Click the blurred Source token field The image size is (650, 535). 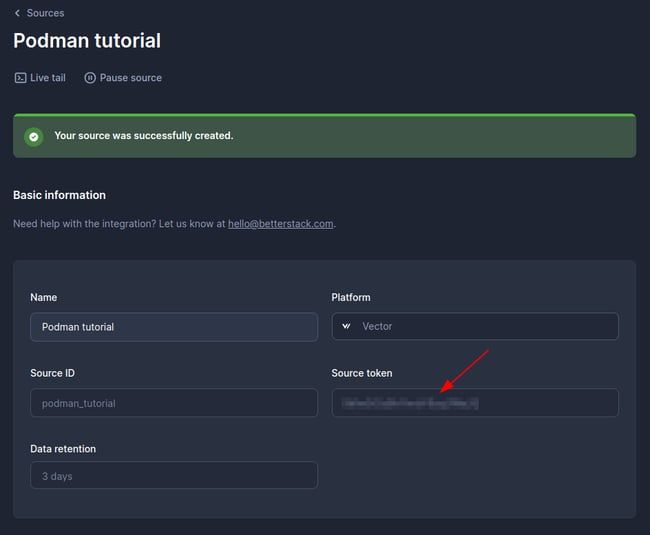474,403
